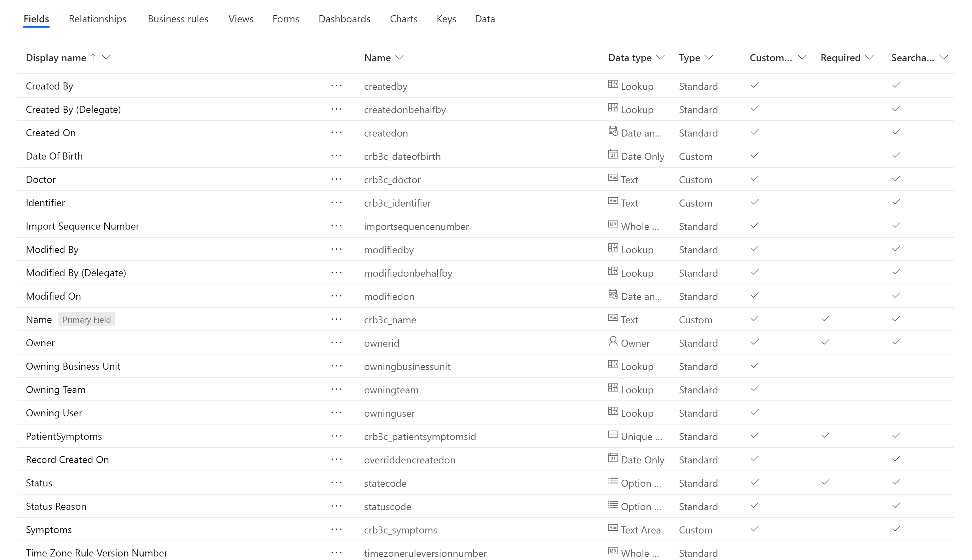Sort using the Display name column header
972x560 pixels.
click(56, 58)
